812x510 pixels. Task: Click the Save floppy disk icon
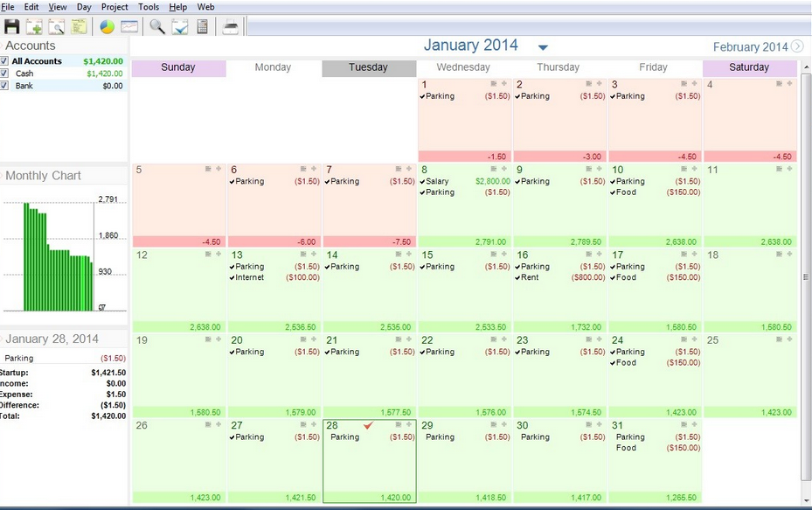(11, 26)
